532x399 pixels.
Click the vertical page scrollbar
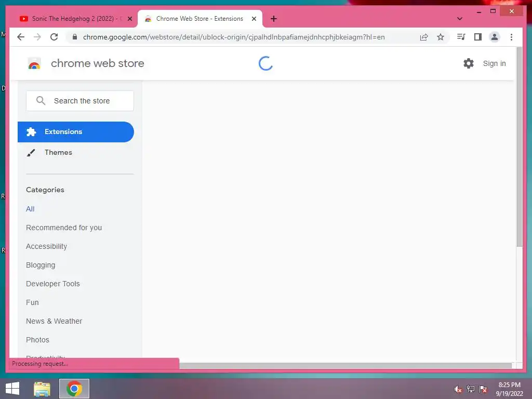[519, 147]
